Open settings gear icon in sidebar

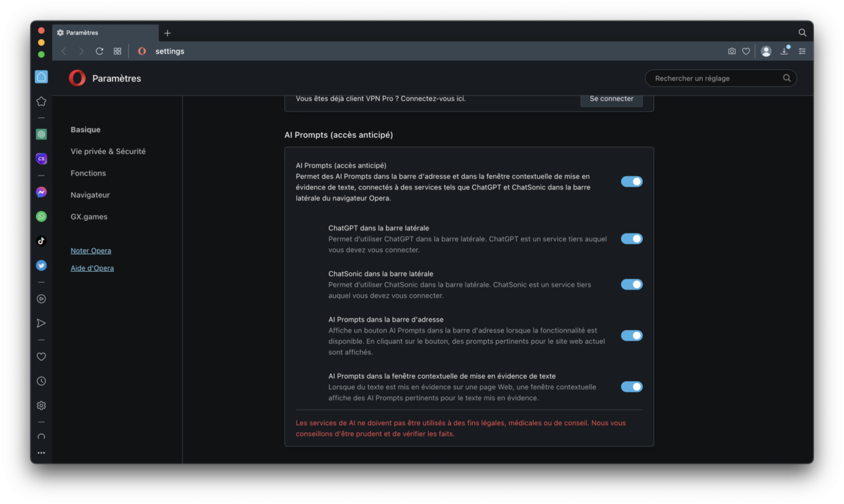(x=41, y=405)
